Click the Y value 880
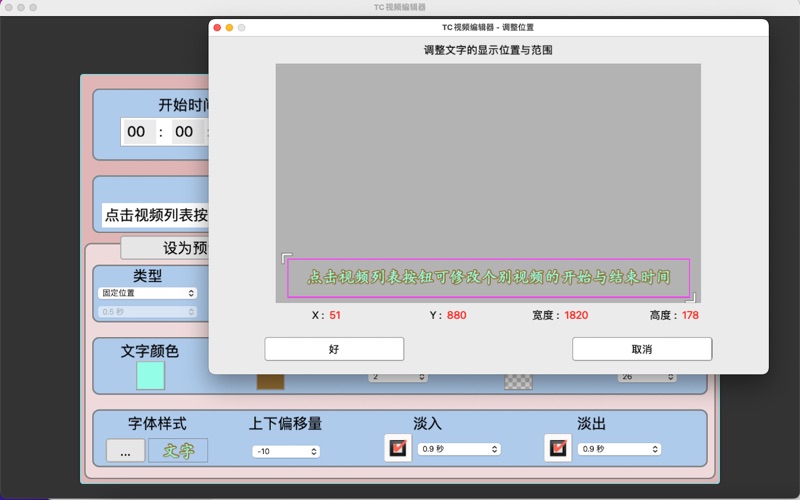The image size is (800, 500). coord(457,315)
